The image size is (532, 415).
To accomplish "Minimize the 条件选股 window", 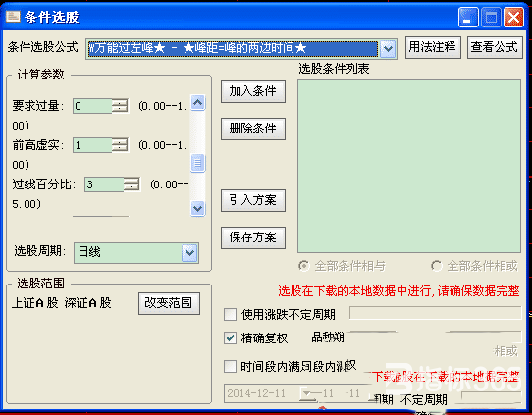I will (x=467, y=17).
